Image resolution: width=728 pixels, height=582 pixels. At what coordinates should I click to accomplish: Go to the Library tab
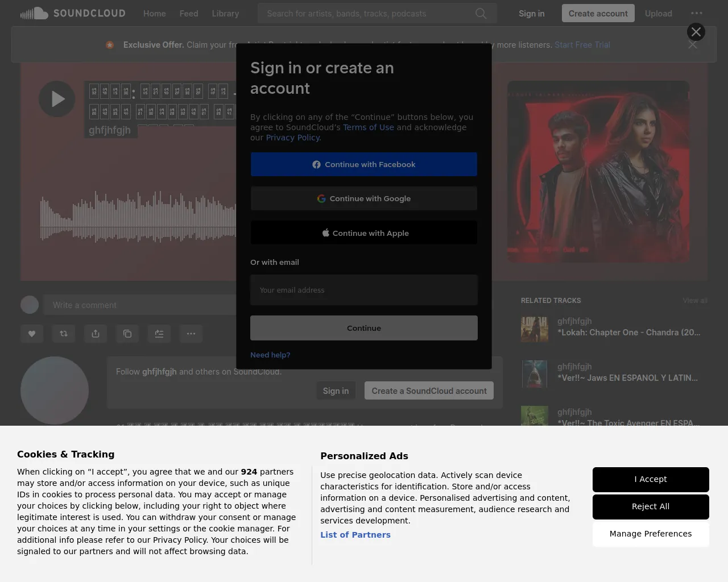(x=225, y=13)
